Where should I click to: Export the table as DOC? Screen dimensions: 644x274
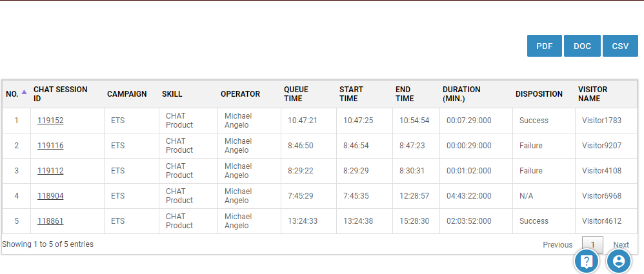click(x=582, y=46)
